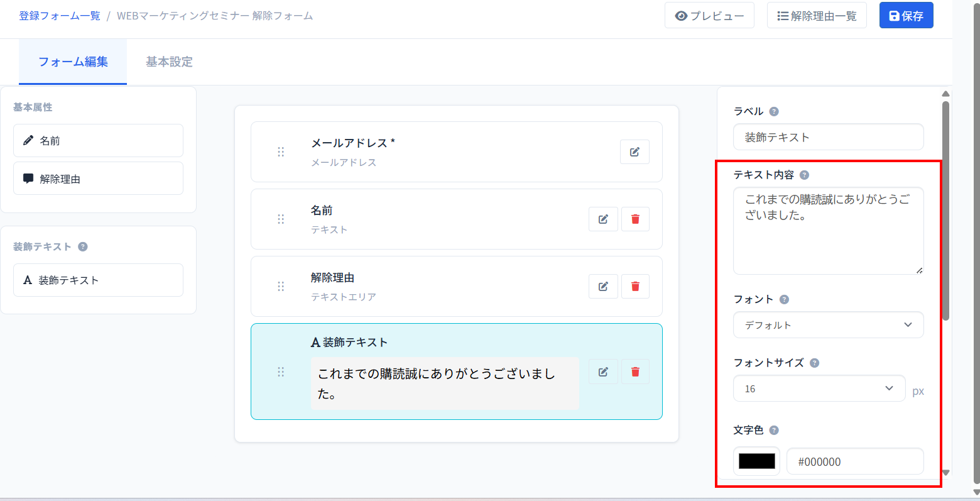The image size is (980, 501).
Task: Switch to the 基本設定 tab
Action: (169, 62)
